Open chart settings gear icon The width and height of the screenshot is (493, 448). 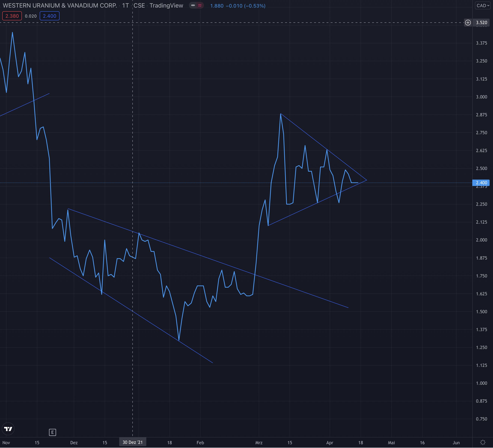click(x=482, y=442)
